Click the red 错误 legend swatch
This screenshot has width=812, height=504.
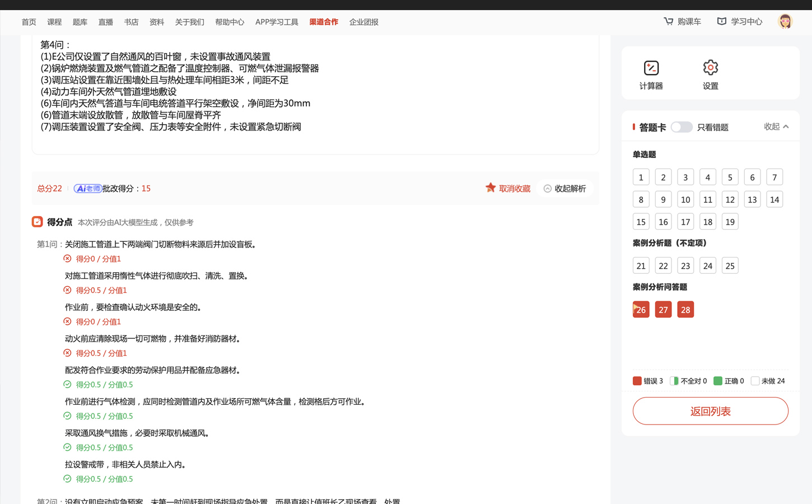click(637, 381)
